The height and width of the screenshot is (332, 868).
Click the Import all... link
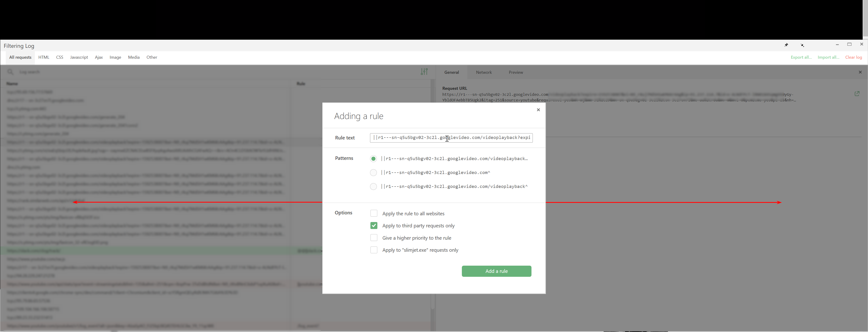pos(828,58)
